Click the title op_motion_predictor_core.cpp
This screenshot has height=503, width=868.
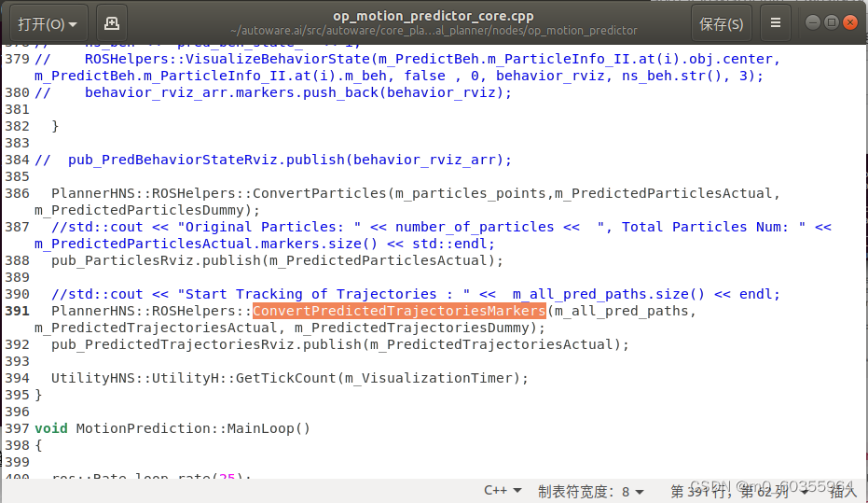coord(434,16)
